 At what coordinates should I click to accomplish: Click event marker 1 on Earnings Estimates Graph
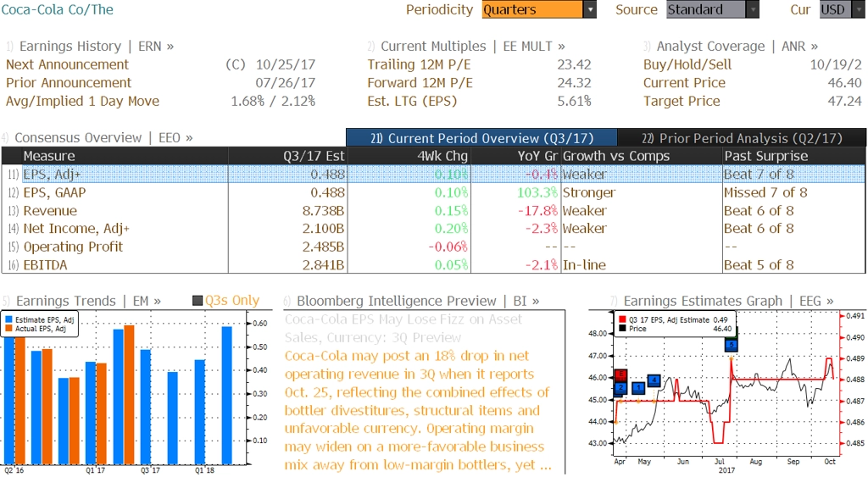tap(638, 388)
